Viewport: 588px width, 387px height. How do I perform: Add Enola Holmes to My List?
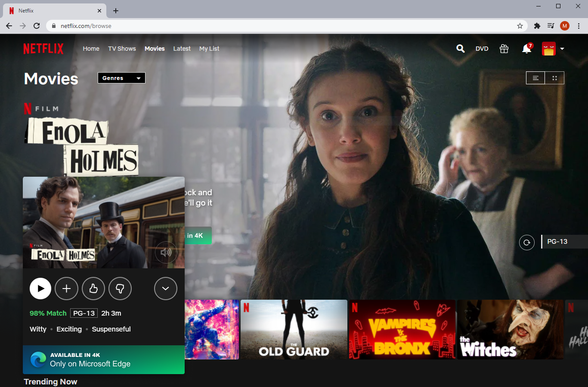(x=67, y=289)
